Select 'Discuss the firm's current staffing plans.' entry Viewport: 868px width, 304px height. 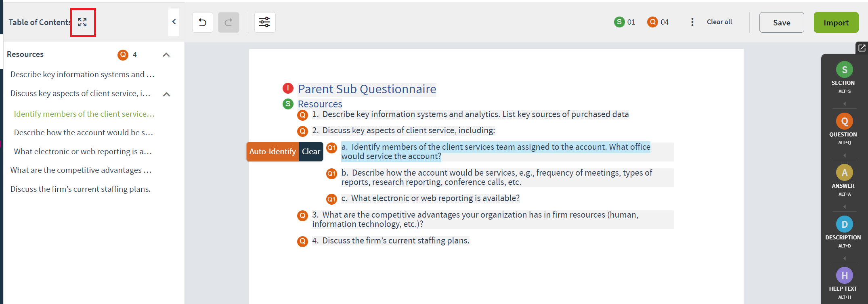click(x=80, y=189)
